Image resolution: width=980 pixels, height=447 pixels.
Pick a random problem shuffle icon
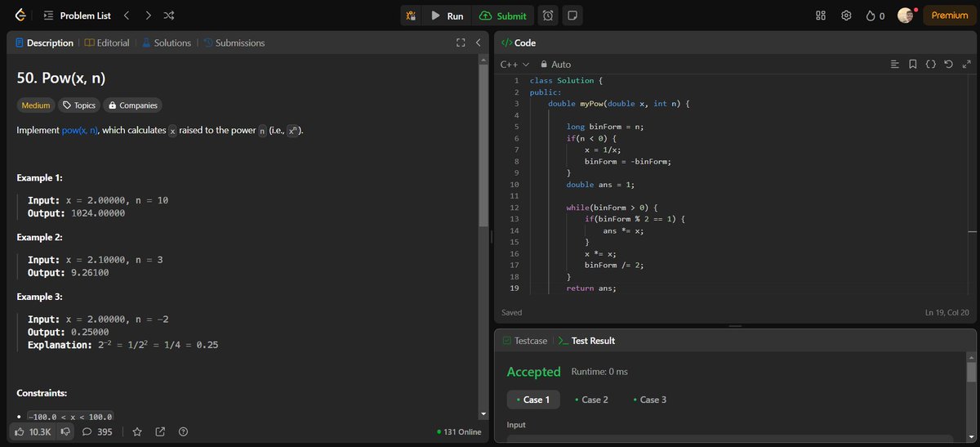pyautogui.click(x=168, y=16)
